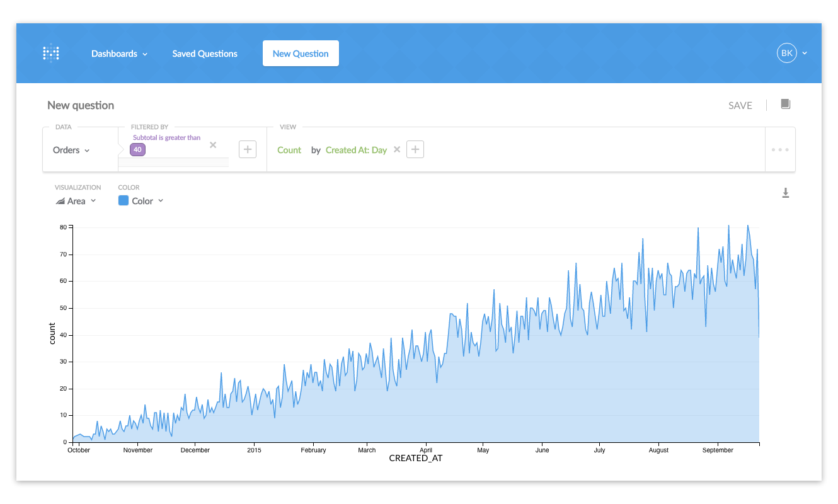This screenshot has width=838, height=504.
Task: Remove the Subtotal filter with X
Action: [213, 145]
